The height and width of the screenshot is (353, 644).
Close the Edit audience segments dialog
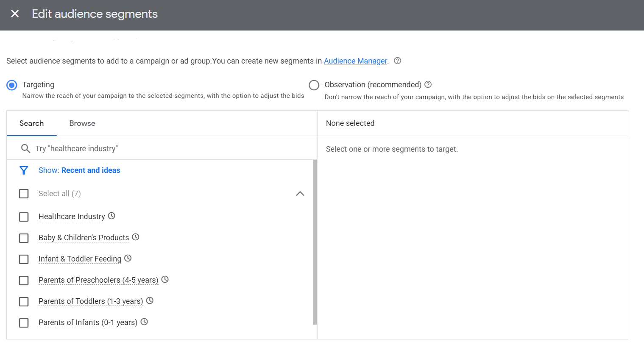(x=15, y=14)
